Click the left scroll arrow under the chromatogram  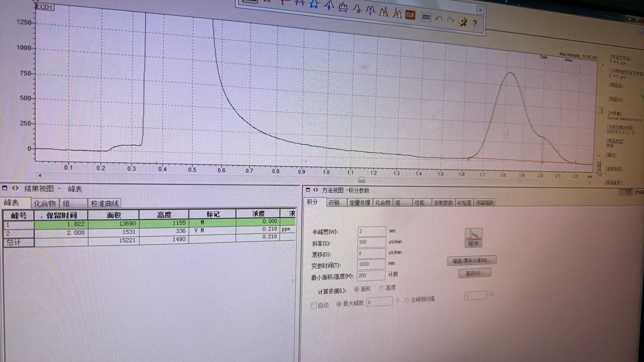tap(40, 175)
